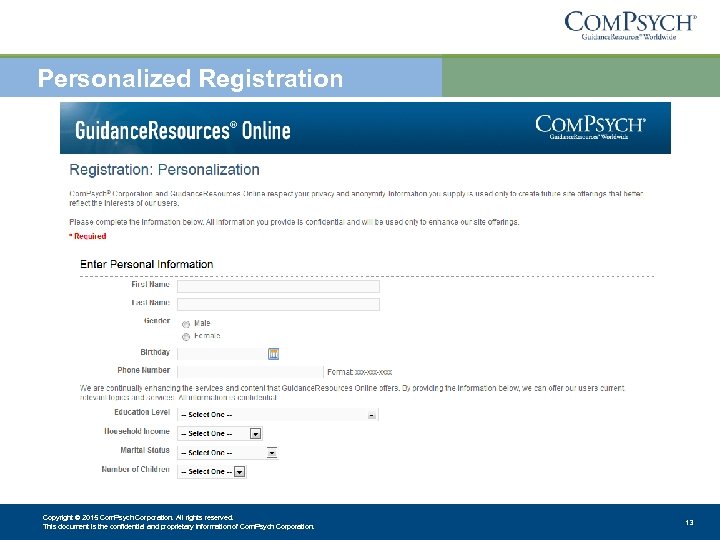
Task: Open the Birthday calendar picker icon
Action: (273, 354)
